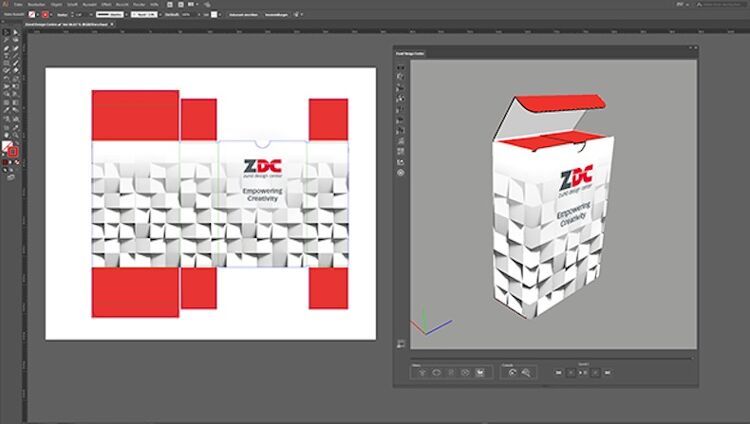This screenshot has width=750, height=424.
Task: Select the Scale tool
Action: pos(16,78)
